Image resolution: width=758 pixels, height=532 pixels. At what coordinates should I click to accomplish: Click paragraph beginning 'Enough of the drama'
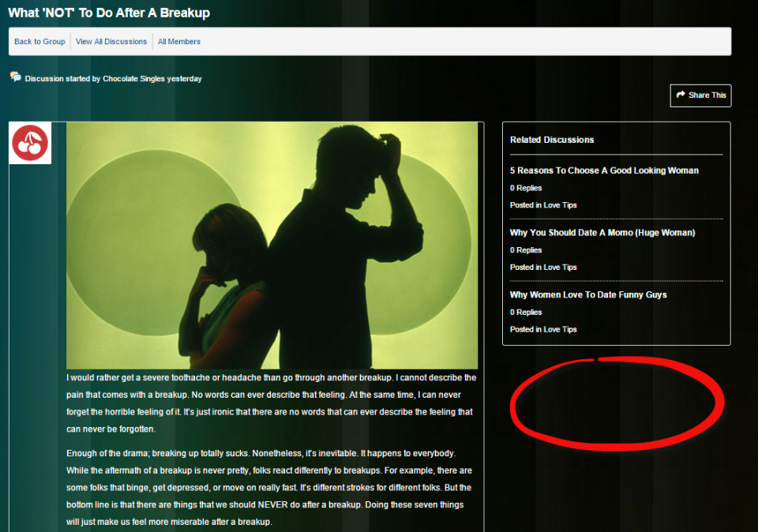pos(269,488)
